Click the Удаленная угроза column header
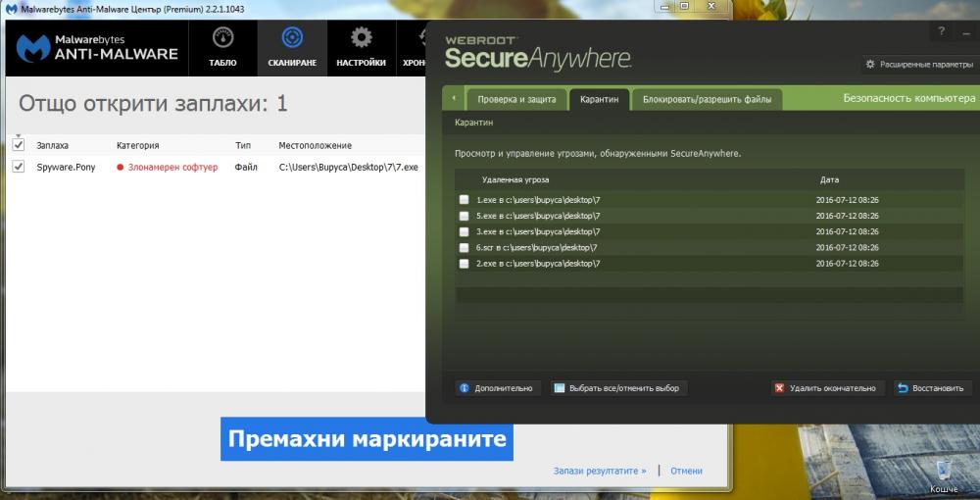Viewport: 980px width, 500px height. [515, 179]
